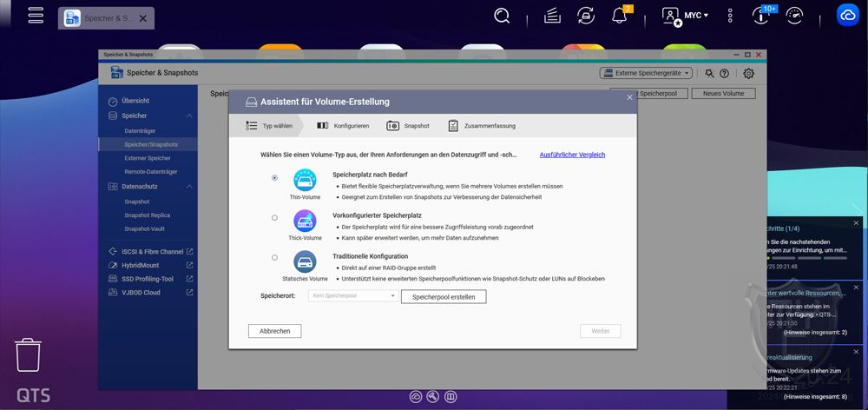Open Externe Speichergeräte dropdown
The width and height of the screenshot is (868, 410).
point(646,73)
